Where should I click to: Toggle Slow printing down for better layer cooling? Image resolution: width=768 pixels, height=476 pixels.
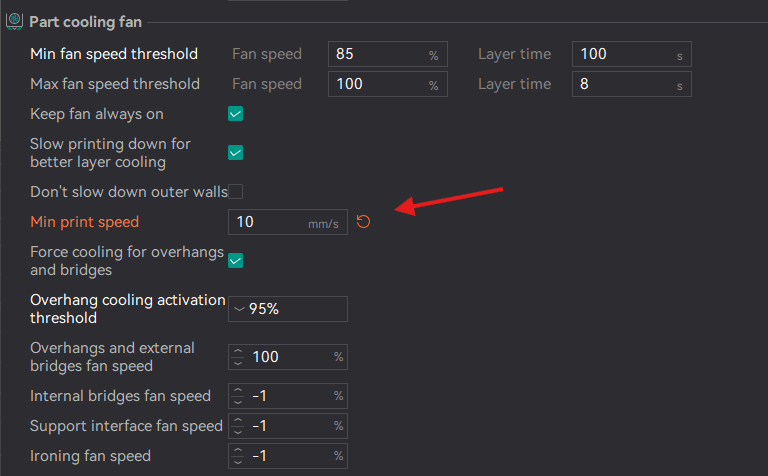236,153
